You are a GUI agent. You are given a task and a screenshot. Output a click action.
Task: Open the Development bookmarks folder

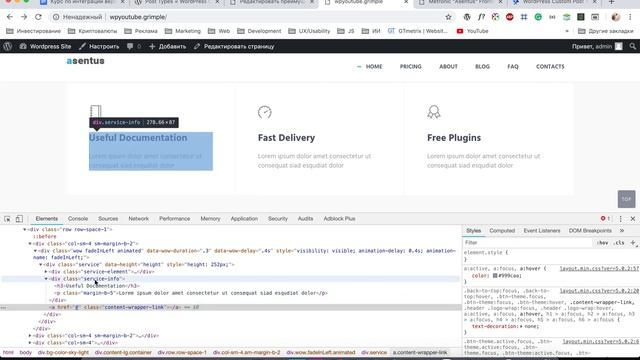click(x=259, y=31)
